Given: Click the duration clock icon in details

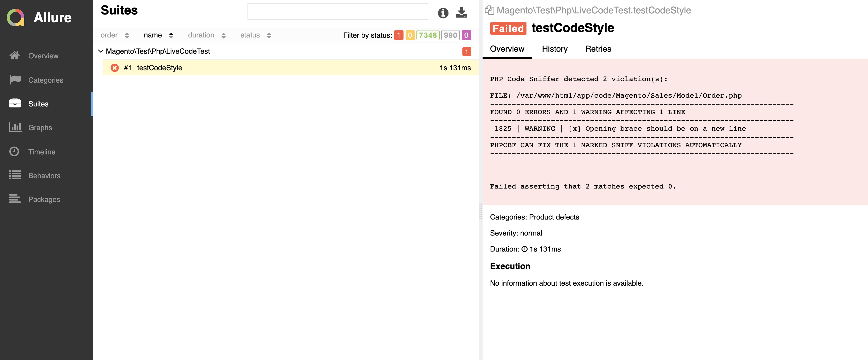Looking at the screenshot, I should click(x=524, y=249).
